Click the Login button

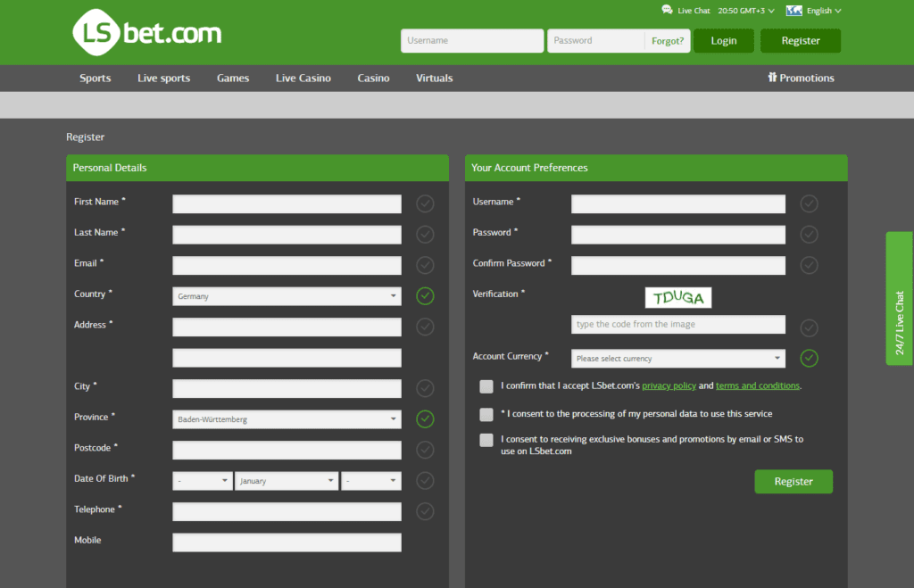pos(723,41)
